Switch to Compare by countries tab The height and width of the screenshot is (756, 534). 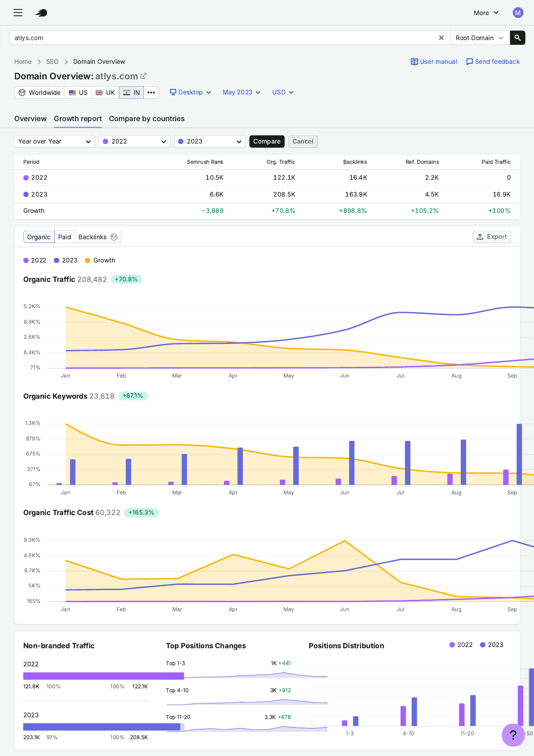(147, 119)
